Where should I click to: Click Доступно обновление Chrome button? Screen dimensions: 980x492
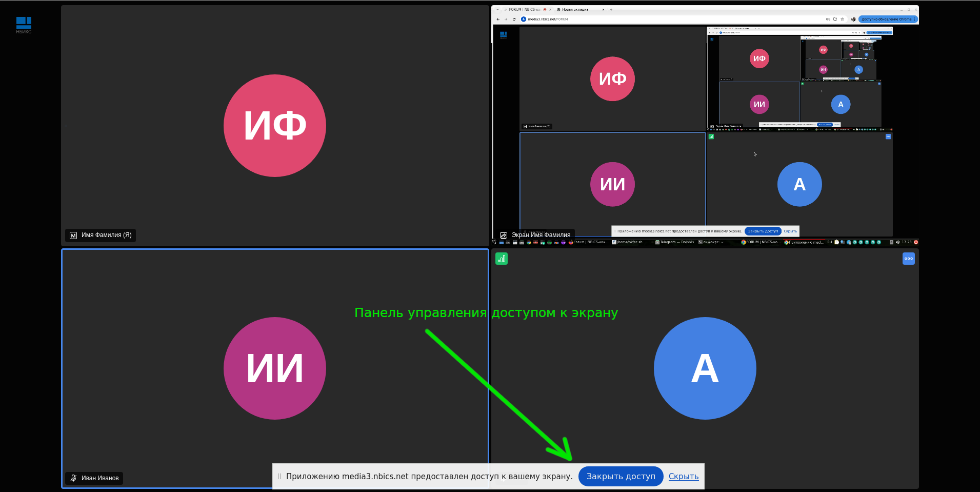886,19
